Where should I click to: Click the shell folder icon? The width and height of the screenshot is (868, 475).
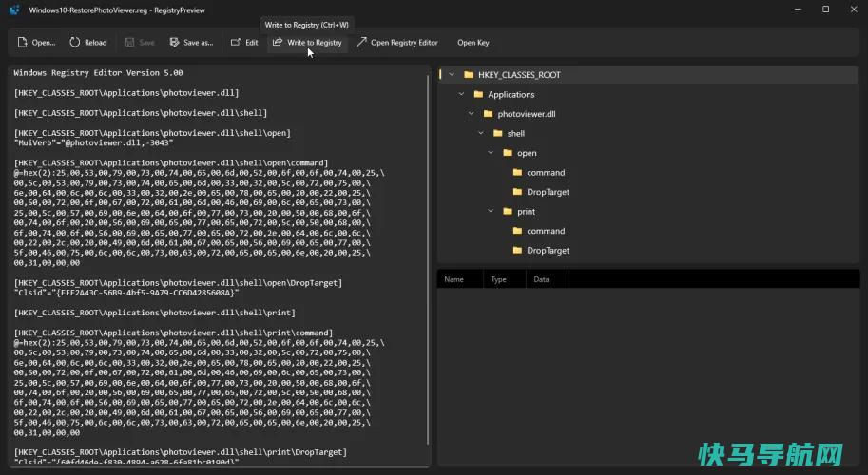point(497,133)
